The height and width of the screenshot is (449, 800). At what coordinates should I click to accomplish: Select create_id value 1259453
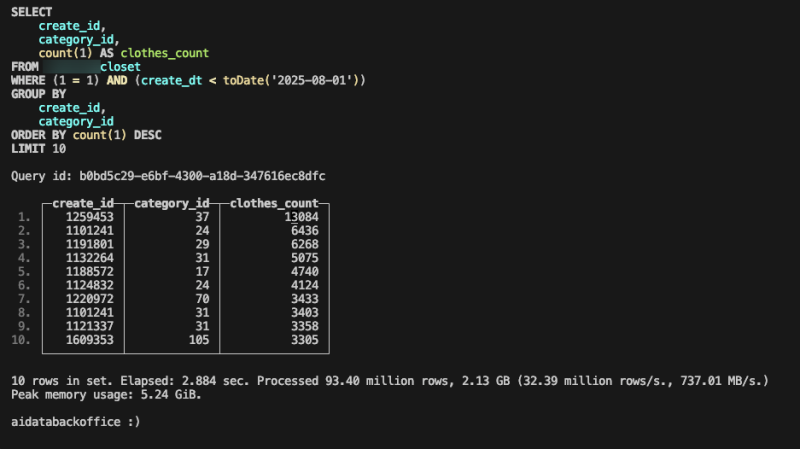(x=96, y=217)
